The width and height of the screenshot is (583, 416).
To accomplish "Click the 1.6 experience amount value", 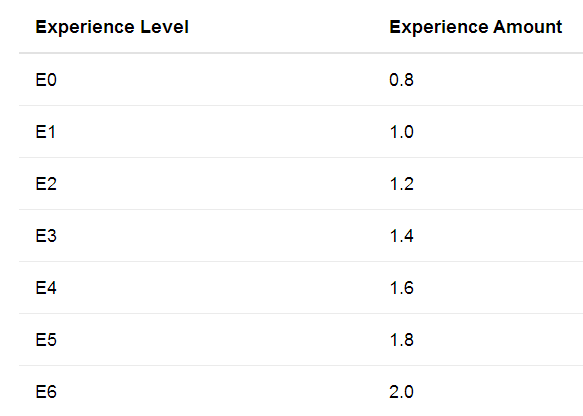I will tap(401, 288).
